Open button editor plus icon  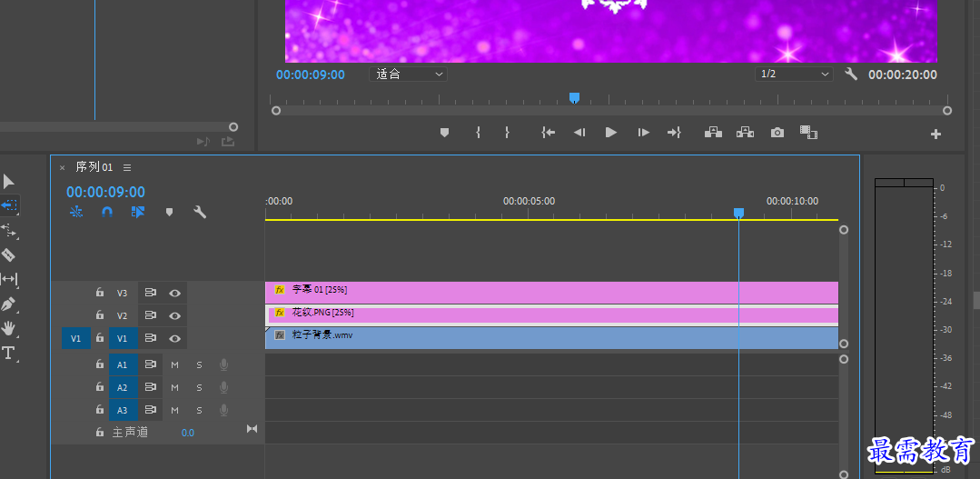coord(935,134)
